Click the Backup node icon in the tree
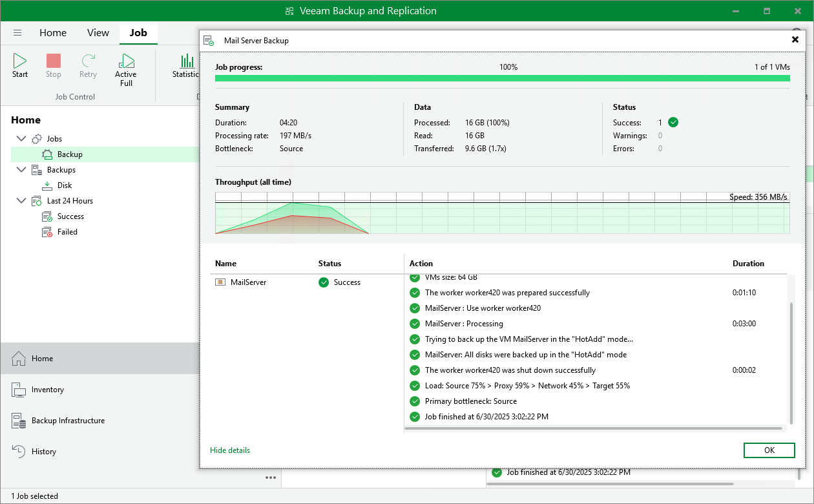Viewport: 814px width, 504px height. coord(48,154)
